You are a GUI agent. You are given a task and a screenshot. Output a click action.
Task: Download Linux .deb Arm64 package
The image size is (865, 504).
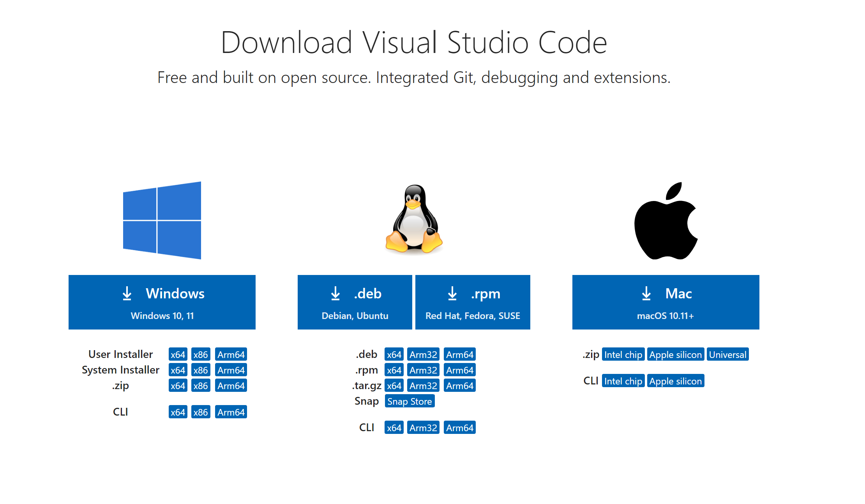pyautogui.click(x=460, y=354)
